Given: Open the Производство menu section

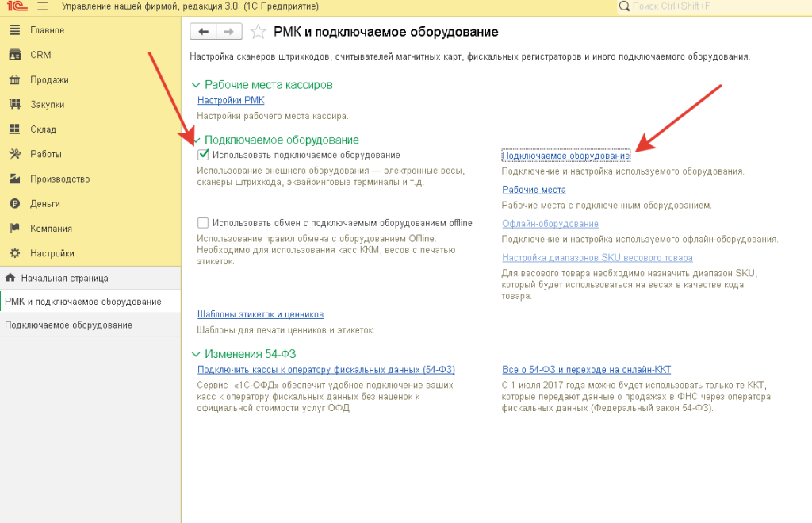Looking at the screenshot, I should (90, 179).
